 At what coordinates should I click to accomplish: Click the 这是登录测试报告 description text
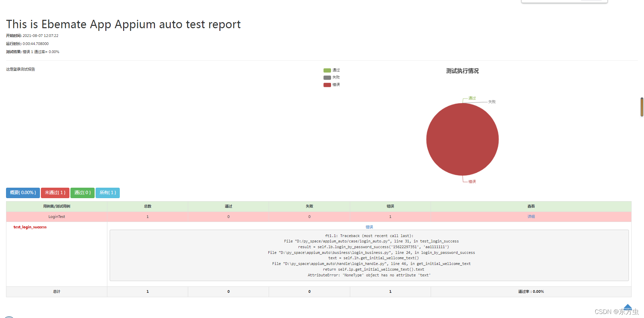(20, 69)
